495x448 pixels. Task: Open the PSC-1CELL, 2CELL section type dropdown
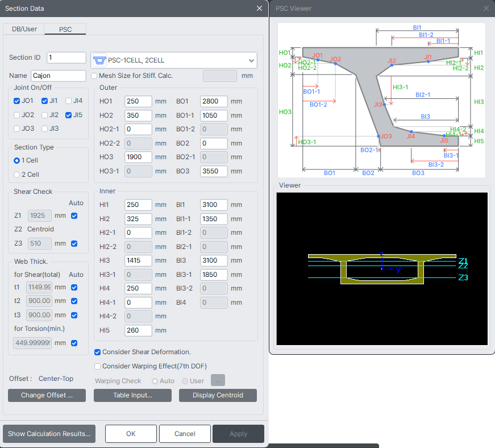(x=174, y=60)
